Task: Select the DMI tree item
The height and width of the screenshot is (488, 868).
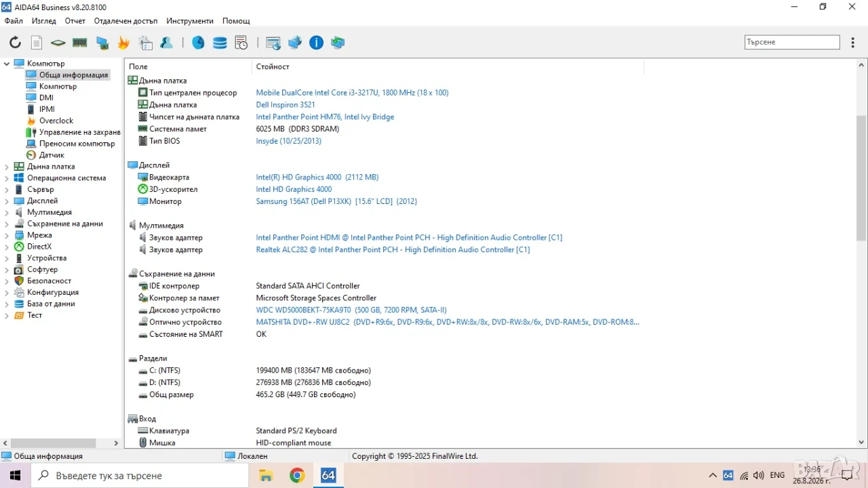Action: click(x=46, y=98)
